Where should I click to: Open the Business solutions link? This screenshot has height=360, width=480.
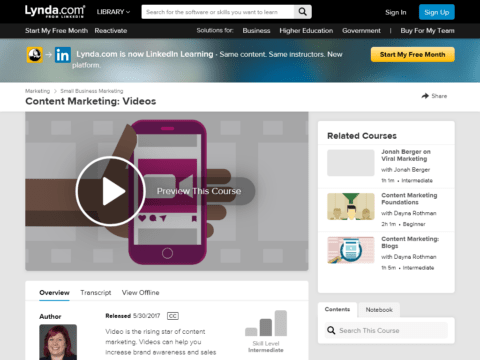(x=256, y=31)
